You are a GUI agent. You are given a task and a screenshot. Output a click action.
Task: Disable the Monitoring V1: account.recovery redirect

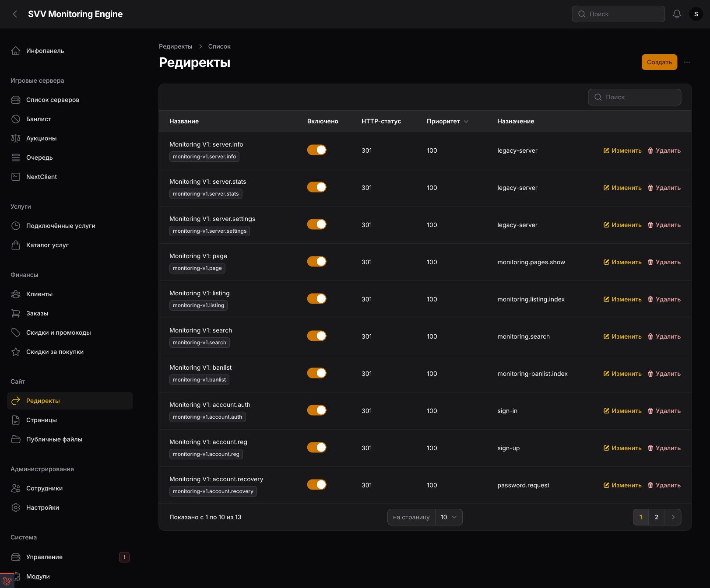[x=316, y=485]
